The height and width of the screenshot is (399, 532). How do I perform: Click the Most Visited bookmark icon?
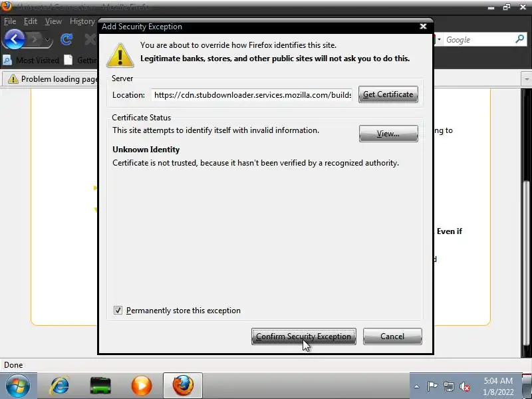pyautogui.click(x=7, y=61)
